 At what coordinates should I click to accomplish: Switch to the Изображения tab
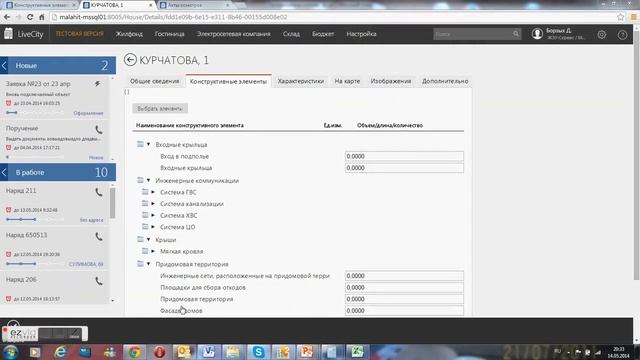(x=391, y=81)
